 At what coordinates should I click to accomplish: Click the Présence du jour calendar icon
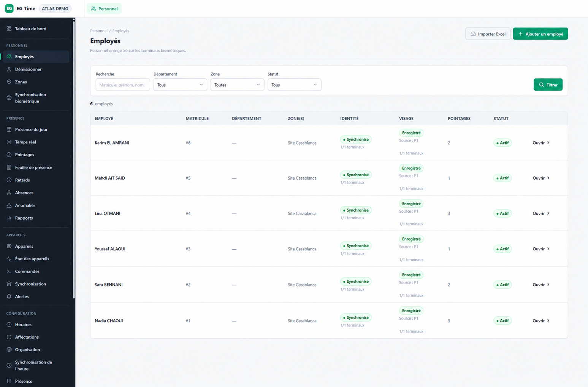coord(9,129)
